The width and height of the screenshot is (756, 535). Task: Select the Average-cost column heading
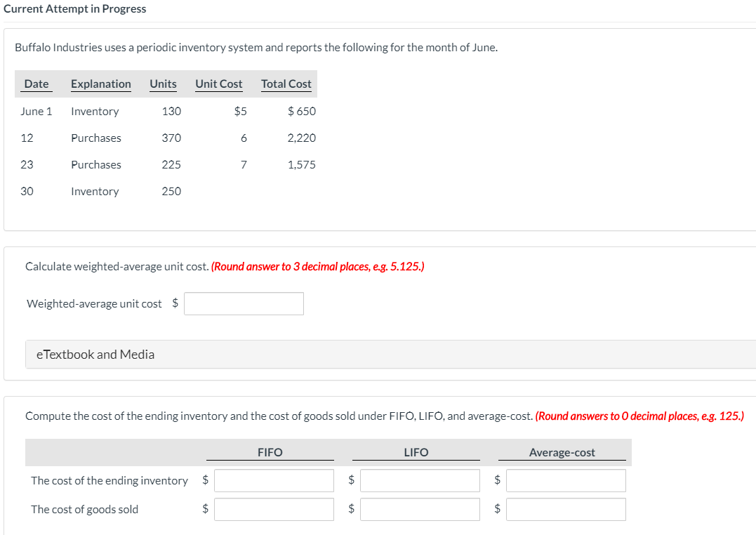[x=562, y=451]
